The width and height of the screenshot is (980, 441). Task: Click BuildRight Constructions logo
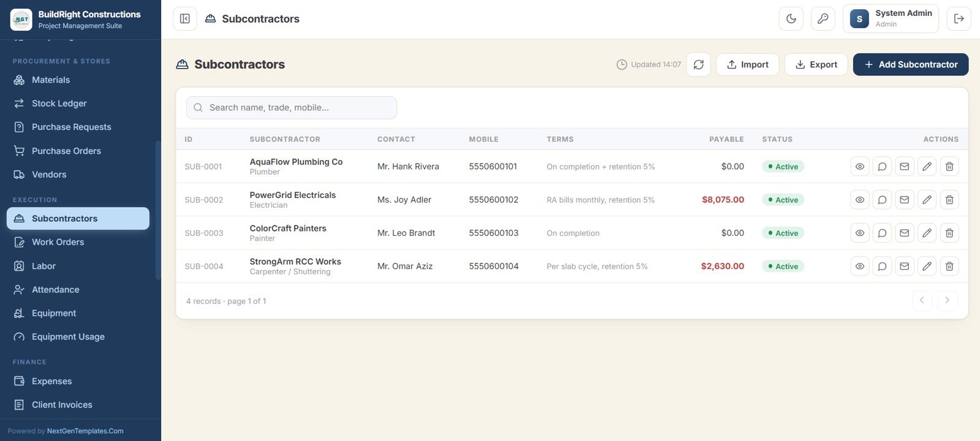21,20
